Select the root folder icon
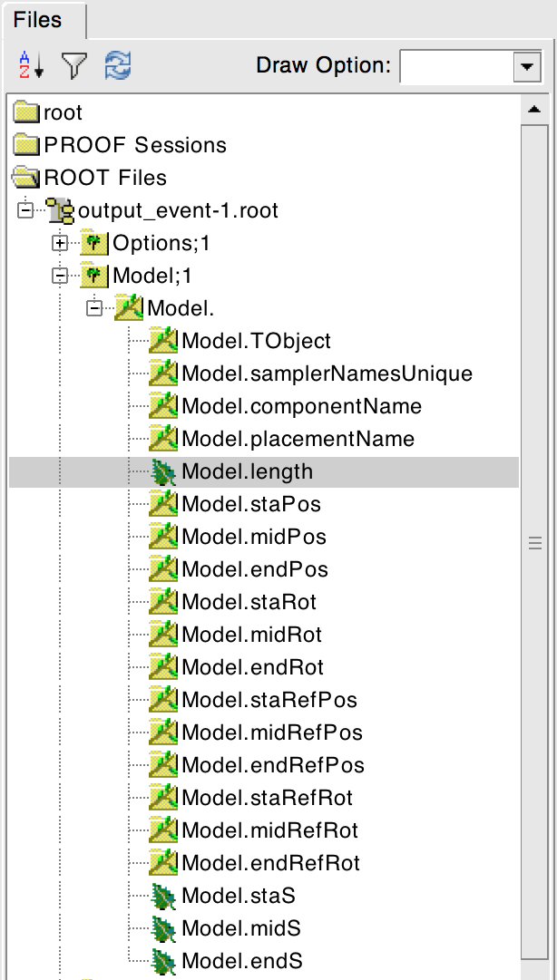This screenshot has height=980, width=557. 27,112
